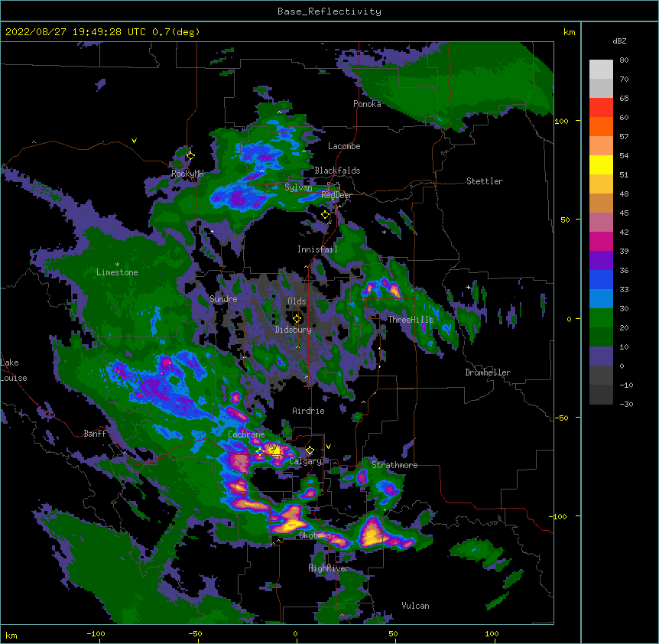Select the blue 33–36 dBZ legend swatch
The width and height of the screenshot is (659, 644).
[601, 280]
